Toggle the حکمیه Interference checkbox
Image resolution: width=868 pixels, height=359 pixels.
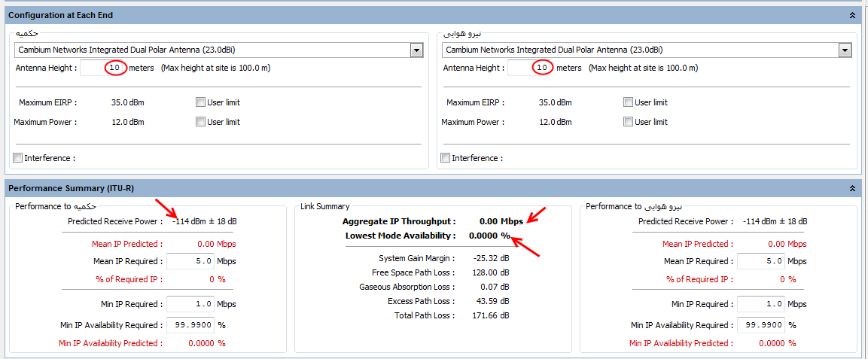pyautogui.click(x=18, y=158)
